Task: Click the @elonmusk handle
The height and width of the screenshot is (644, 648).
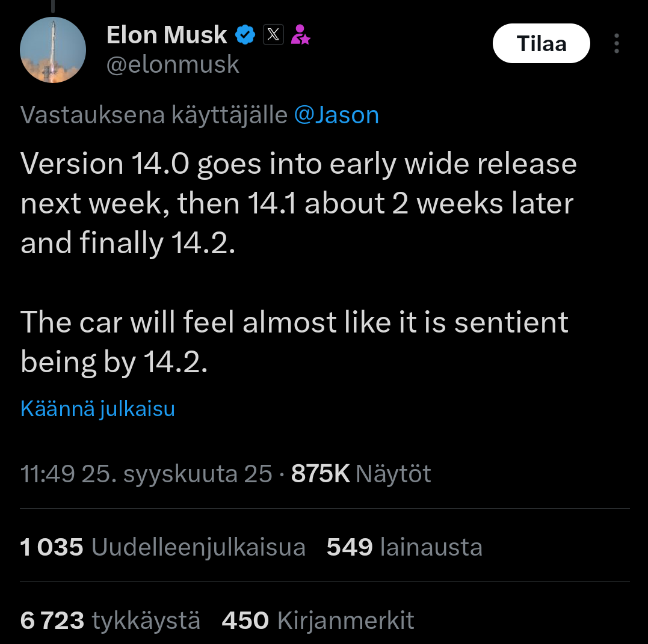Action: (x=173, y=65)
